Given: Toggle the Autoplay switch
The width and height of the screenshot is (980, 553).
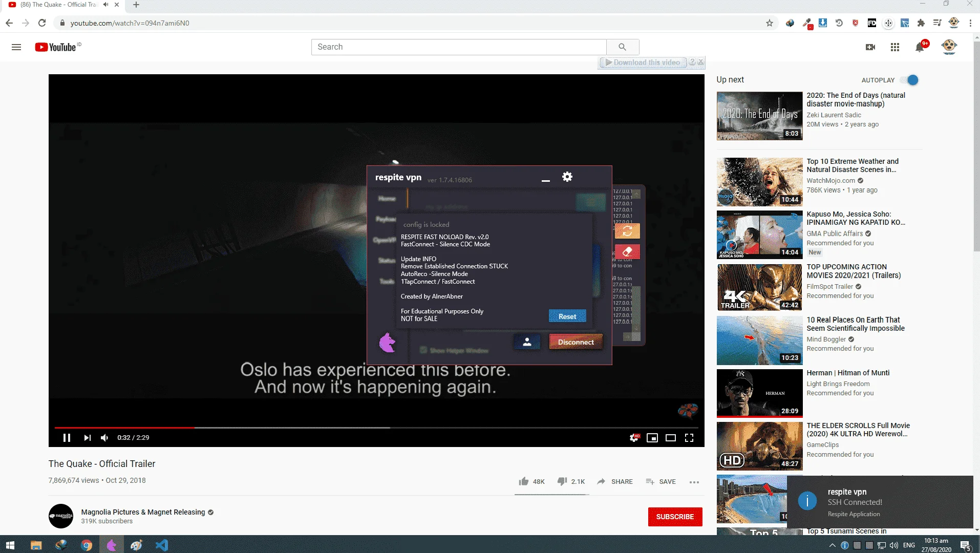Looking at the screenshot, I should pos(910,80).
